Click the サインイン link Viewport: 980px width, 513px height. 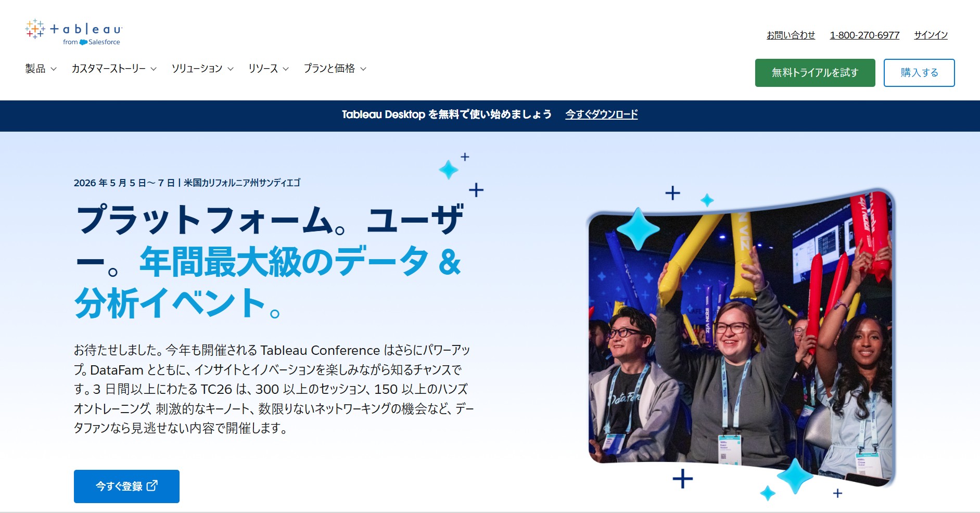931,35
